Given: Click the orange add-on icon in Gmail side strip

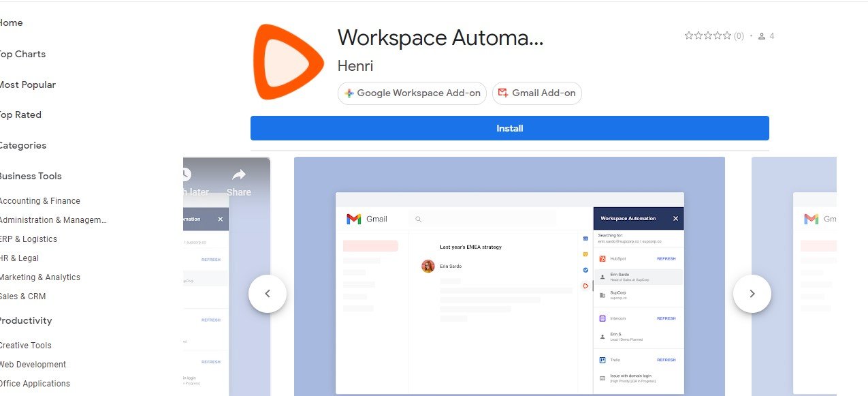Looking at the screenshot, I should pos(585,286).
